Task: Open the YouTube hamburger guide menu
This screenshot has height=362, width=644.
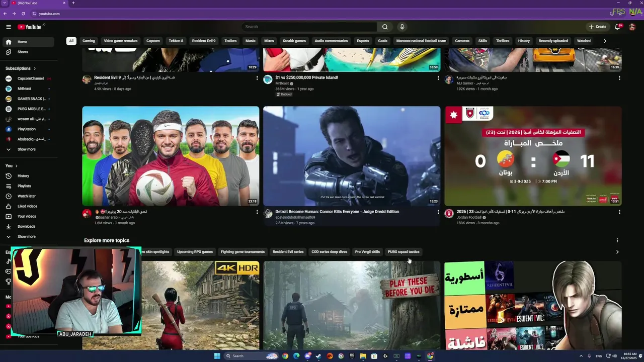Action: coord(9,27)
